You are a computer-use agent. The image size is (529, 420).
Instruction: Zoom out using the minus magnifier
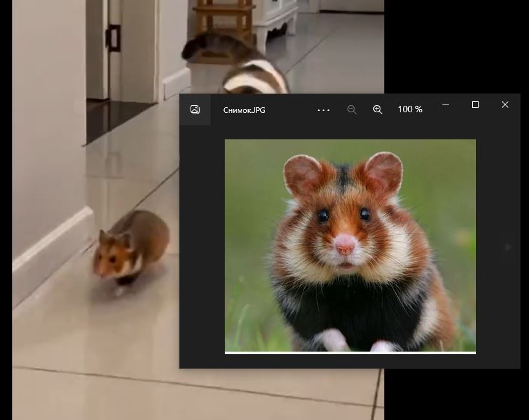[351, 110]
